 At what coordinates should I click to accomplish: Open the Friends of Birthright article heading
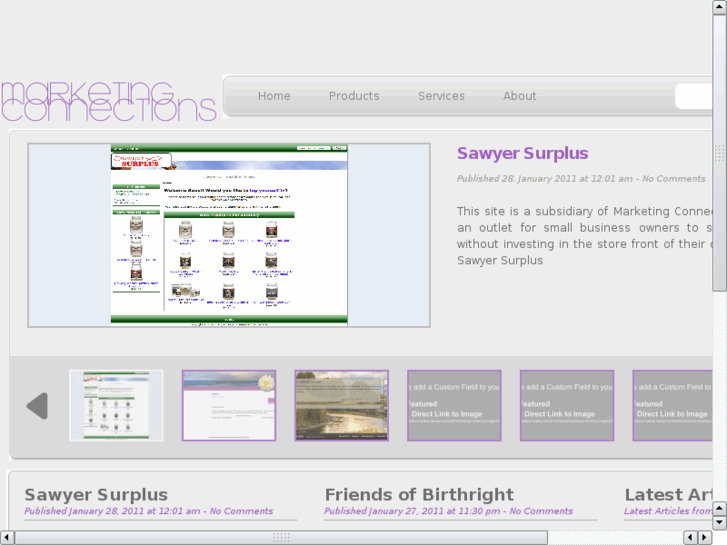click(x=419, y=495)
